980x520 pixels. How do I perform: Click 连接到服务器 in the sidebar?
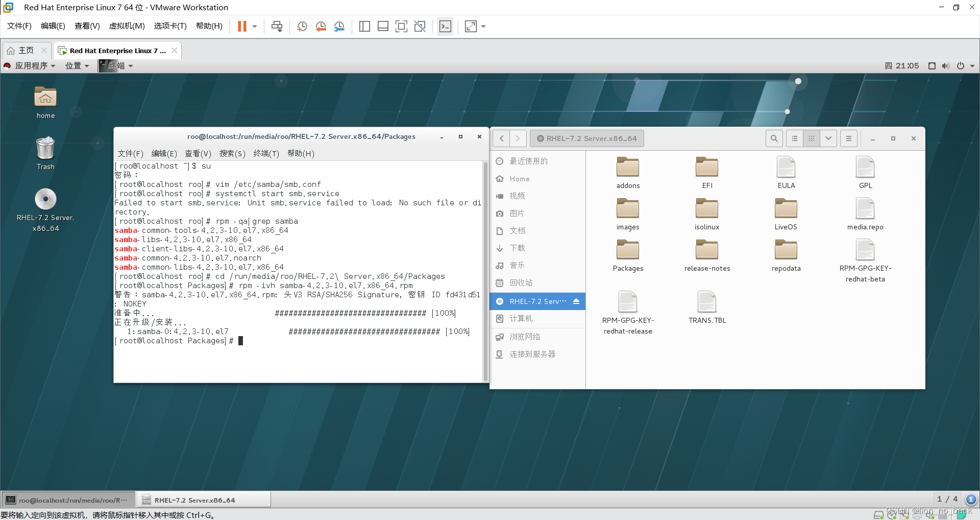pos(537,354)
